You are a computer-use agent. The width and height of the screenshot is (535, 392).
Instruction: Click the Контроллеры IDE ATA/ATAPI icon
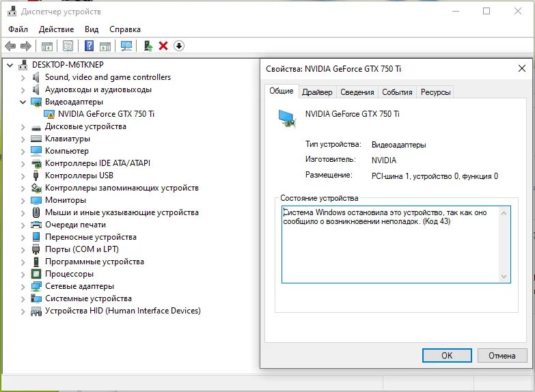click(x=36, y=163)
